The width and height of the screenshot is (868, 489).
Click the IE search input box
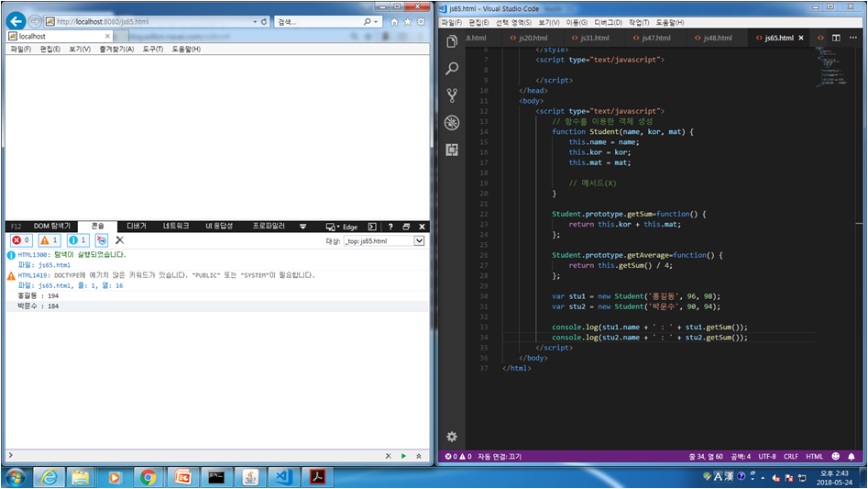[318, 22]
